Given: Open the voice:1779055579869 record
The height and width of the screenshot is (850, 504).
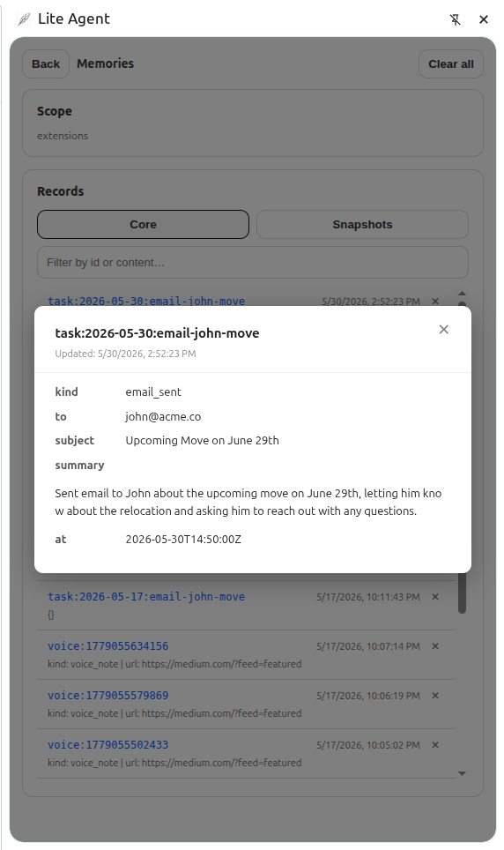Looking at the screenshot, I should click(107, 696).
